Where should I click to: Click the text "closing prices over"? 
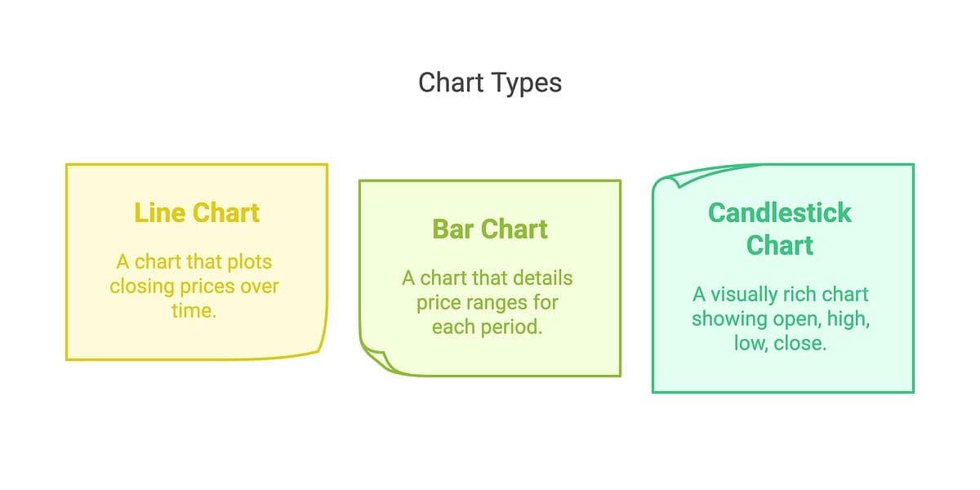194,287
